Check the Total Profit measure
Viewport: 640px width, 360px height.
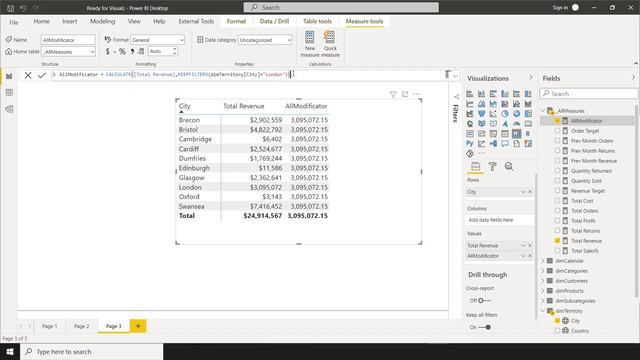click(x=557, y=221)
